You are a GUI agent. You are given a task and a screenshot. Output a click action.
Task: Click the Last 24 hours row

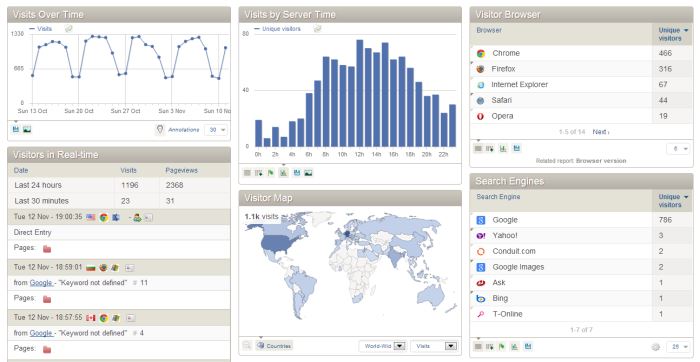[119, 185]
